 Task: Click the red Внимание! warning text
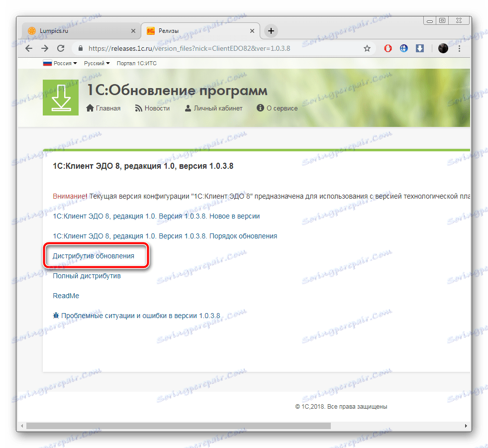70,196
